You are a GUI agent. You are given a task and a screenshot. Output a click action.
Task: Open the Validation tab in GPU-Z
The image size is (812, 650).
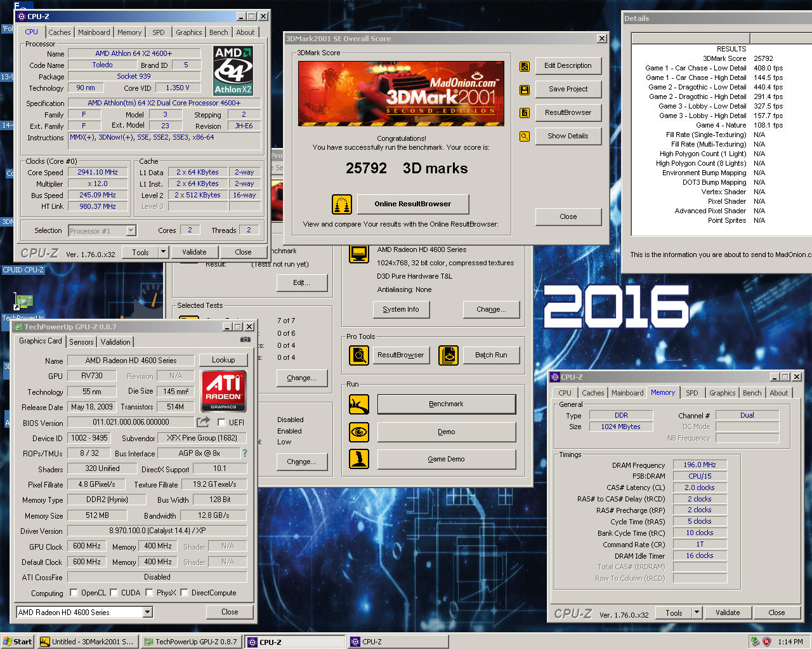point(115,342)
